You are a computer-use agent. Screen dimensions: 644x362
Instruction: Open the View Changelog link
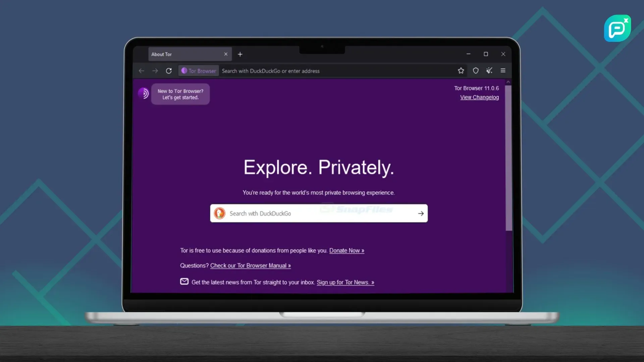point(479,97)
